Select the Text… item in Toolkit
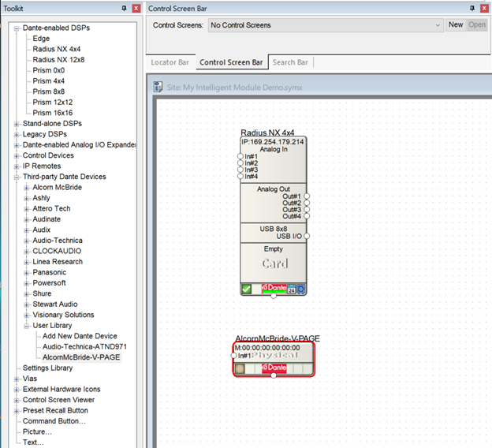The width and height of the screenshot is (492, 448). [x=33, y=442]
